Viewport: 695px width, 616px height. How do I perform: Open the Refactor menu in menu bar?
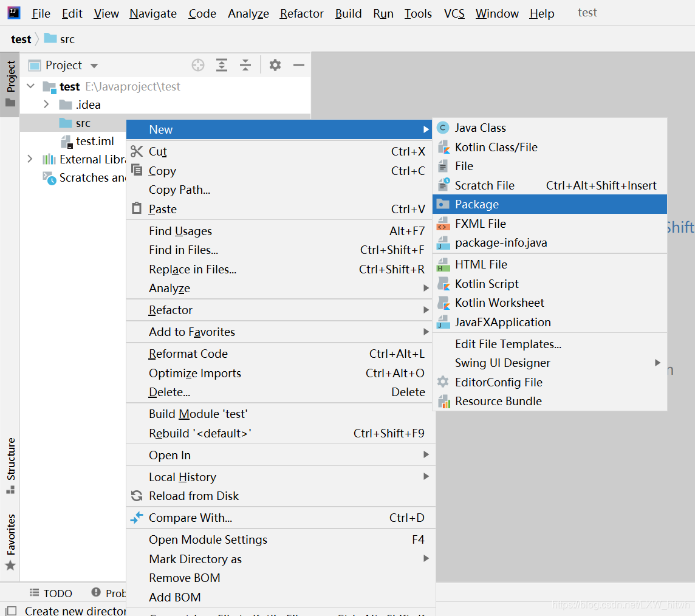302,13
